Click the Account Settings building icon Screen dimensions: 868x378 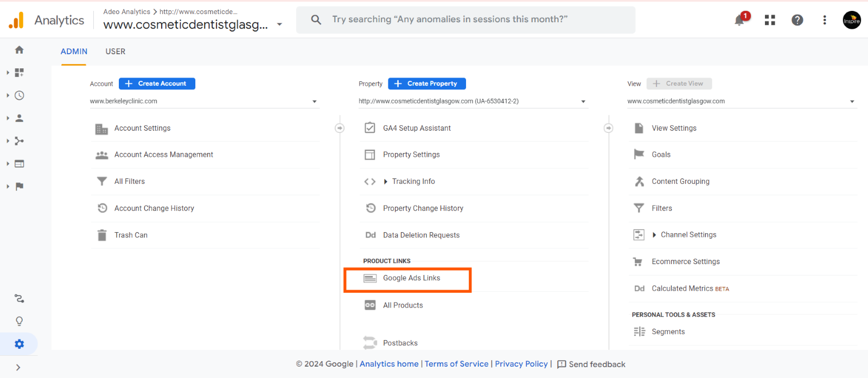(101, 129)
